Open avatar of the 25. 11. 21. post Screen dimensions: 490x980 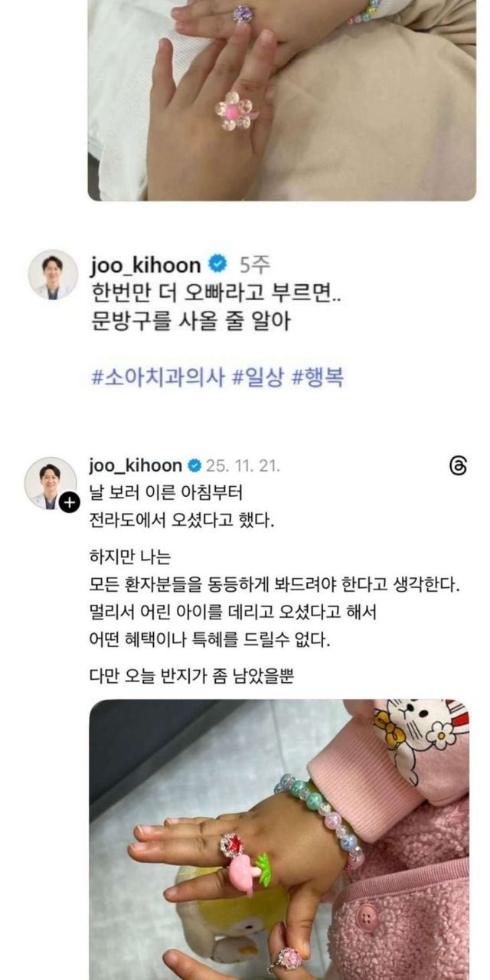click(51, 483)
